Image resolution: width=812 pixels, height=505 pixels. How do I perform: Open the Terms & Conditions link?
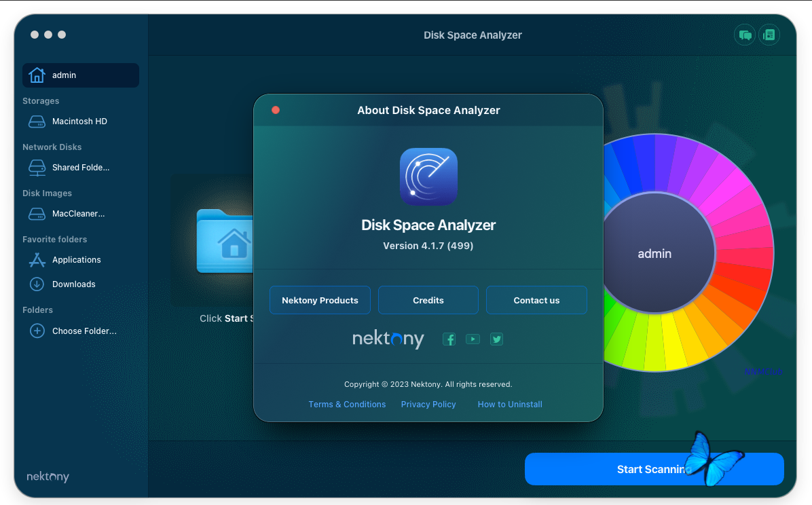click(x=347, y=404)
